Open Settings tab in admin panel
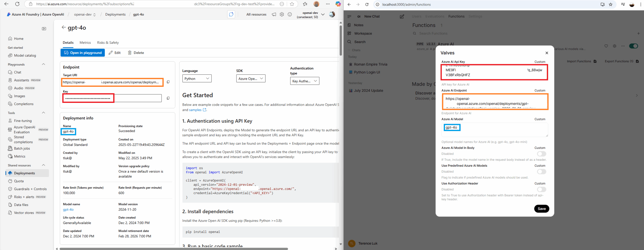Image resolution: width=644 pixels, height=250 pixels. point(475,16)
